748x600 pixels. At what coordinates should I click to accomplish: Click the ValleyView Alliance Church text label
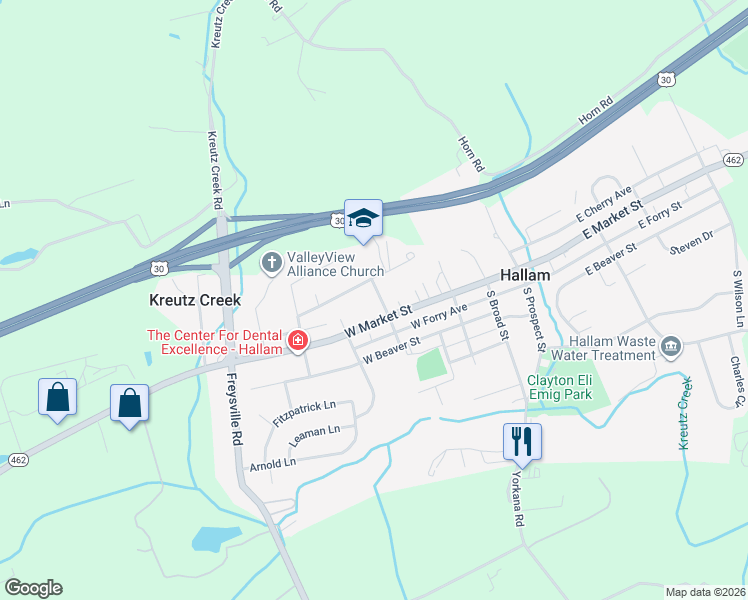point(335,264)
